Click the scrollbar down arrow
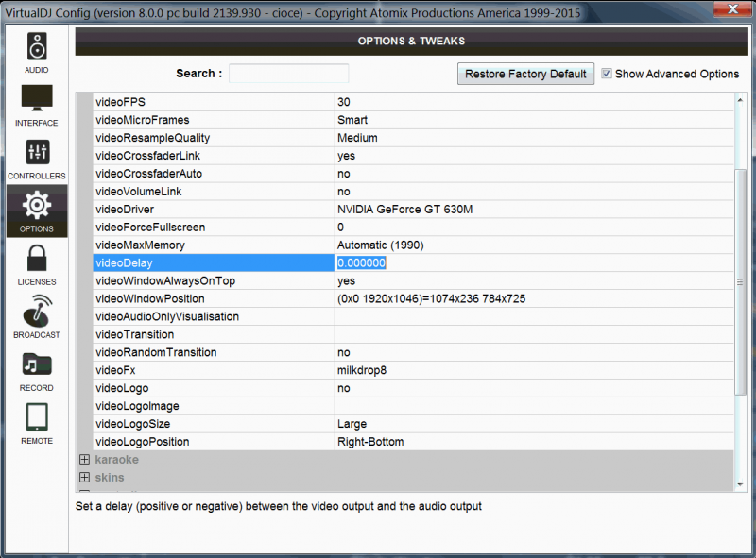 tap(740, 484)
